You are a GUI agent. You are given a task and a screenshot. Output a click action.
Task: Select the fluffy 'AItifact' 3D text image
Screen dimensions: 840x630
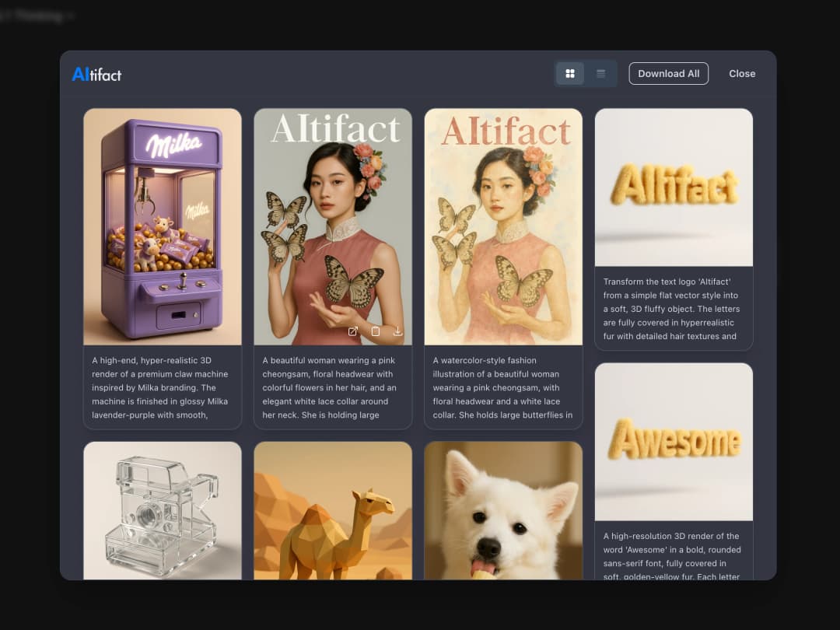click(x=674, y=187)
